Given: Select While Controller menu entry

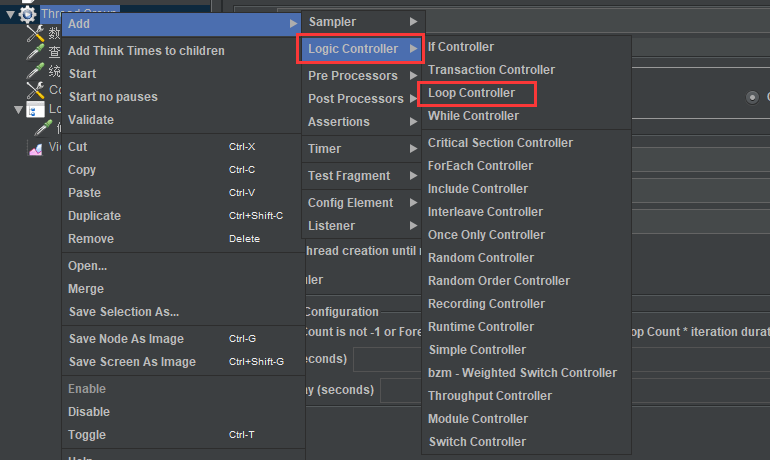Looking at the screenshot, I should click(x=473, y=116).
